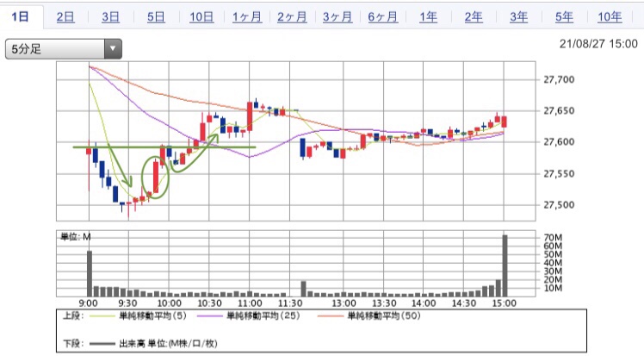This screenshot has width=644, height=356.
Task: Click the 9:30 time axis label
Action: [127, 303]
